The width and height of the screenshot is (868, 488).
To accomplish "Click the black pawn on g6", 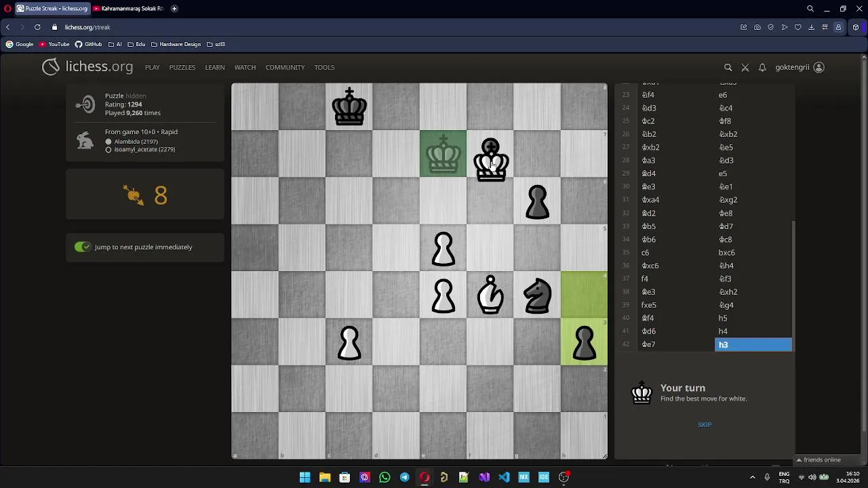I will (537, 201).
